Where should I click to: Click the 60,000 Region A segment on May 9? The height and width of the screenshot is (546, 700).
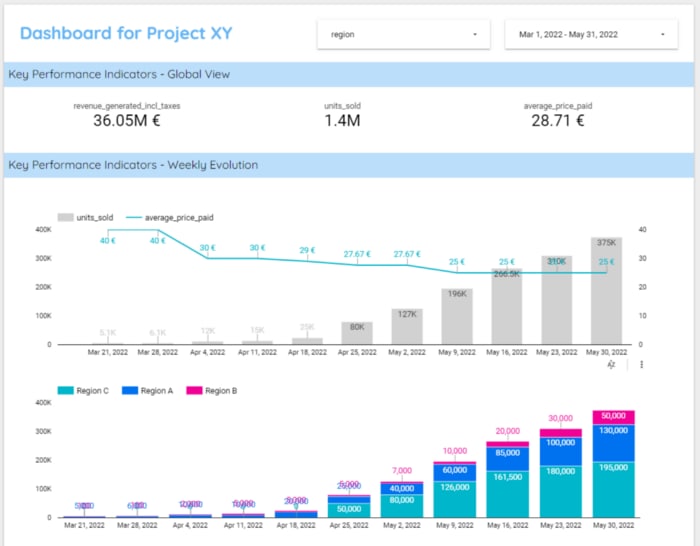coord(455,473)
